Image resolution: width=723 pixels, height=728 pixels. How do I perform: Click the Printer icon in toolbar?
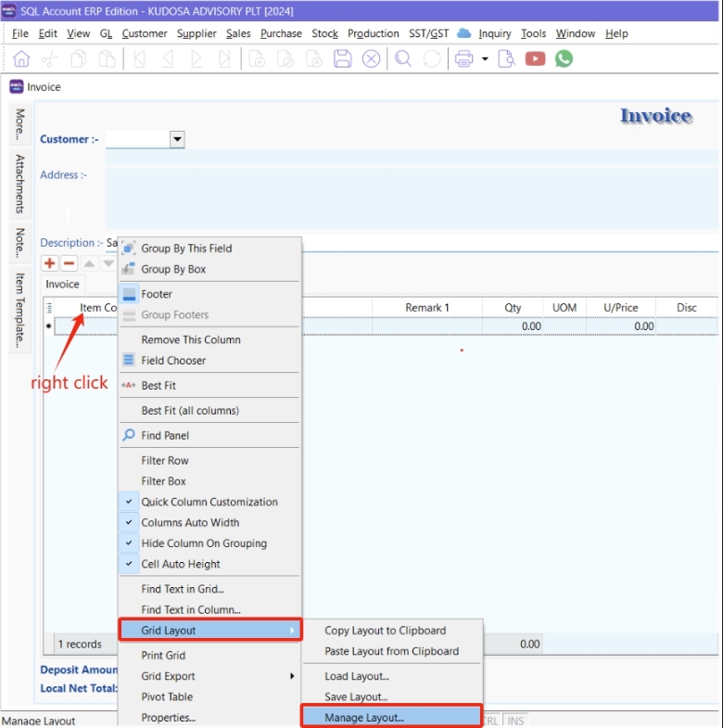pyautogui.click(x=463, y=58)
